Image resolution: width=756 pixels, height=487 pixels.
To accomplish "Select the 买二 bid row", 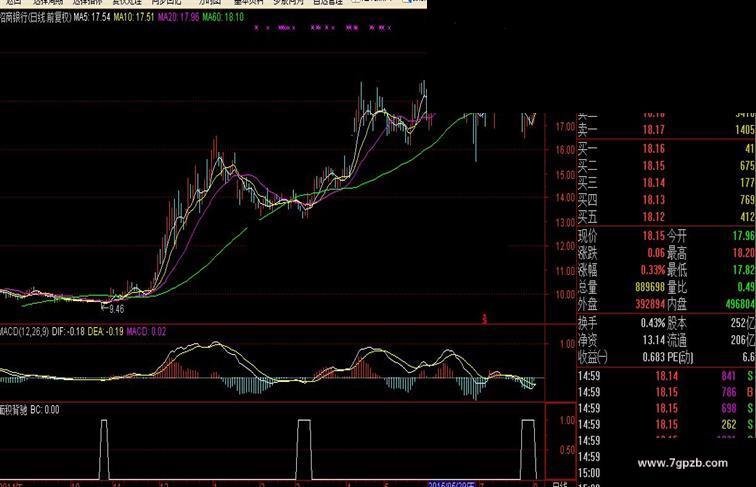I will (x=666, y=166).
